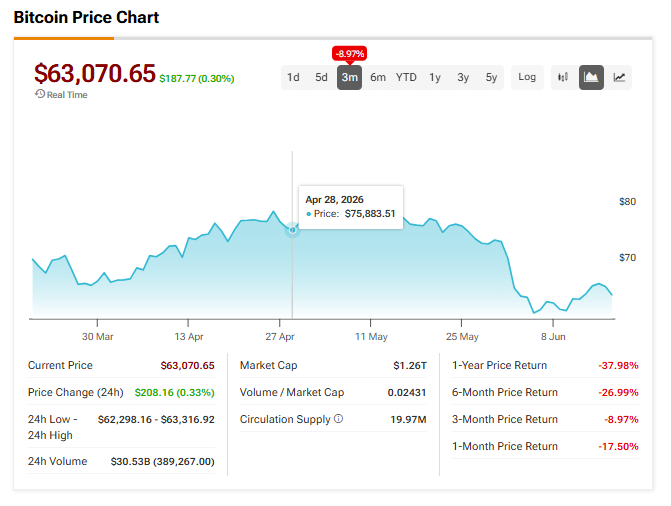Toggle the Log scale button

(527, 77)
